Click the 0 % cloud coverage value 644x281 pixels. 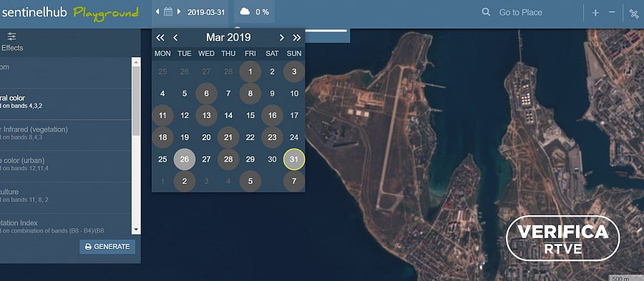(x=262, y=12)
